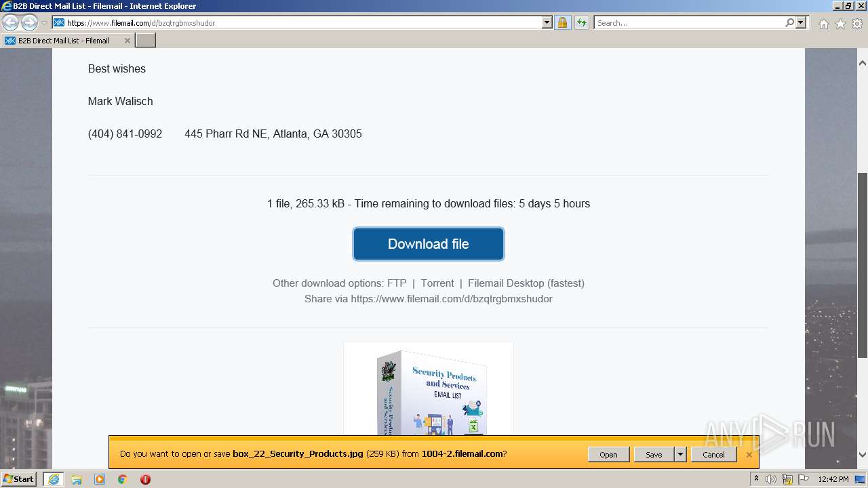Click the time remaining to download text
Image resolution: width=868 pixels, height=488 pixels.
472,204
